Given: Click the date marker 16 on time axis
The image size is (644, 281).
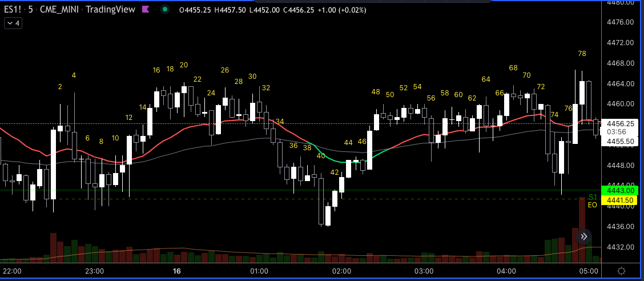Looking at the screenshot, I should [176, 271].
